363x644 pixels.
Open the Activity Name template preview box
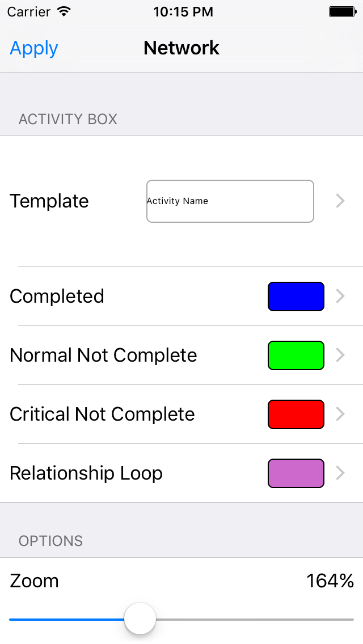pos(230,201)
